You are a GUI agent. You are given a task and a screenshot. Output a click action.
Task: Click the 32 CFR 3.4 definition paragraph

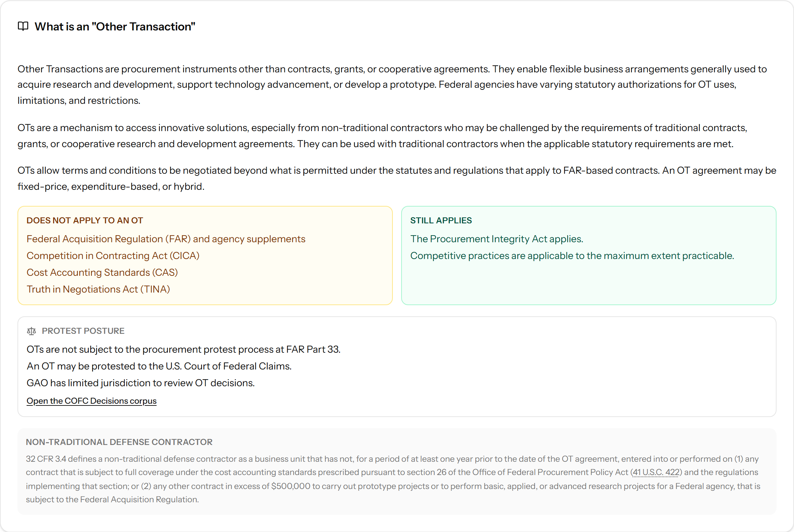[393, 479]
